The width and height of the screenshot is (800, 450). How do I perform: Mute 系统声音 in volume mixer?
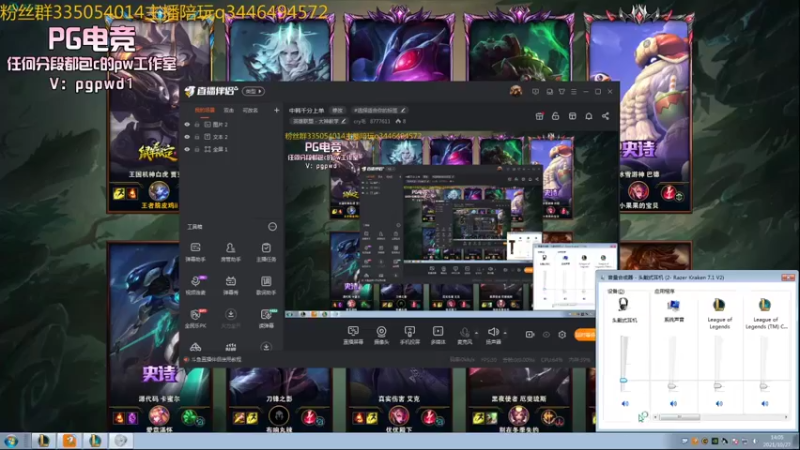pos(673,404)
